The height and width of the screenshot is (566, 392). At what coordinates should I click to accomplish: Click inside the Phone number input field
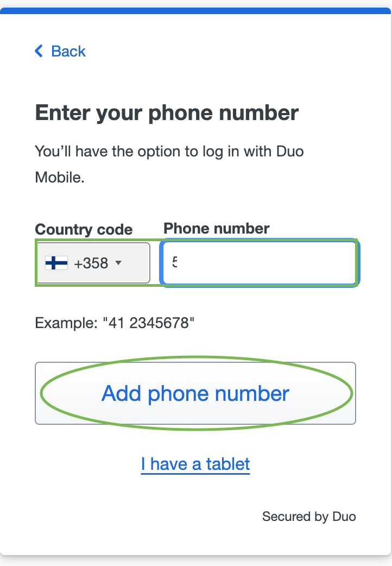(x=259, y=262)
